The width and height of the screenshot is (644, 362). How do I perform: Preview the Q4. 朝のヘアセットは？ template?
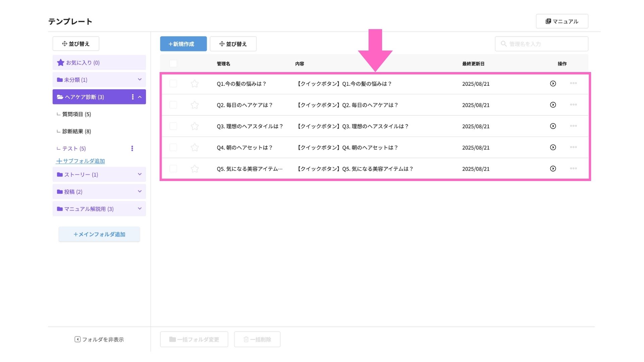click(x=553, y=147)
